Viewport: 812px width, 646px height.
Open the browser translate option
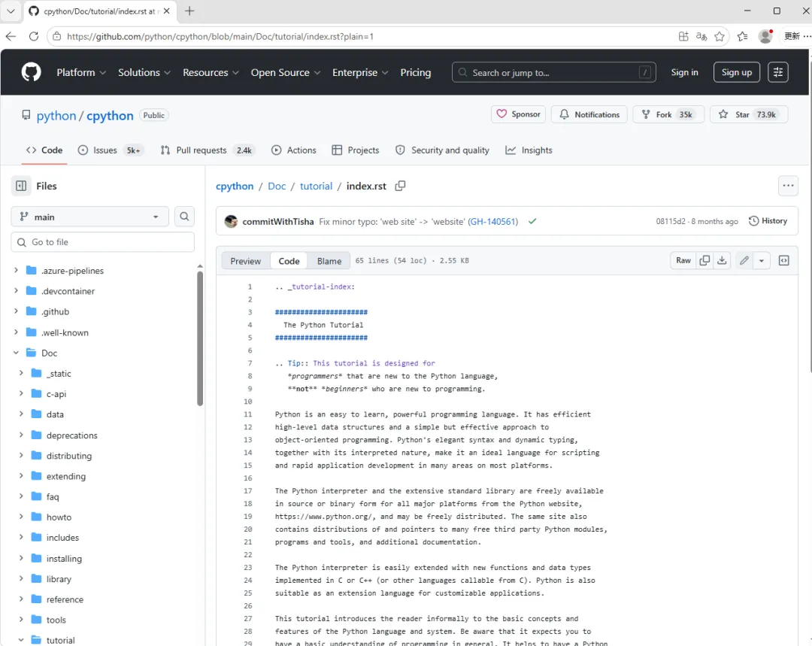[701, 36]
